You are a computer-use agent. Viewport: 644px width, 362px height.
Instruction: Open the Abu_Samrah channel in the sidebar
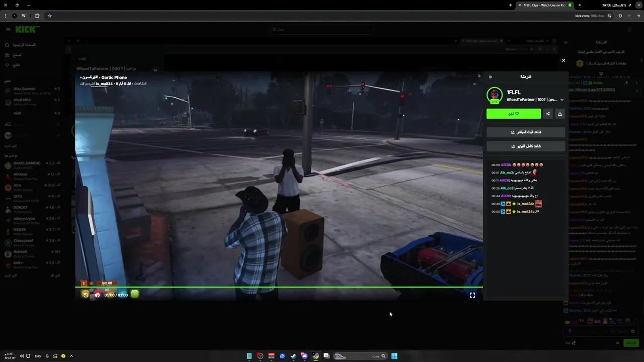pyautogui.click(x=32, y=90)
